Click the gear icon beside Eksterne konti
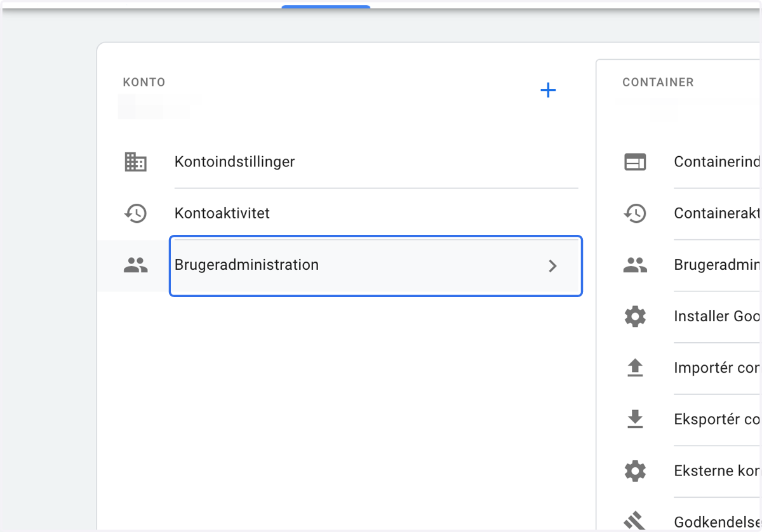762x532 pixels. pyautogui.click(x=635, y=470)
